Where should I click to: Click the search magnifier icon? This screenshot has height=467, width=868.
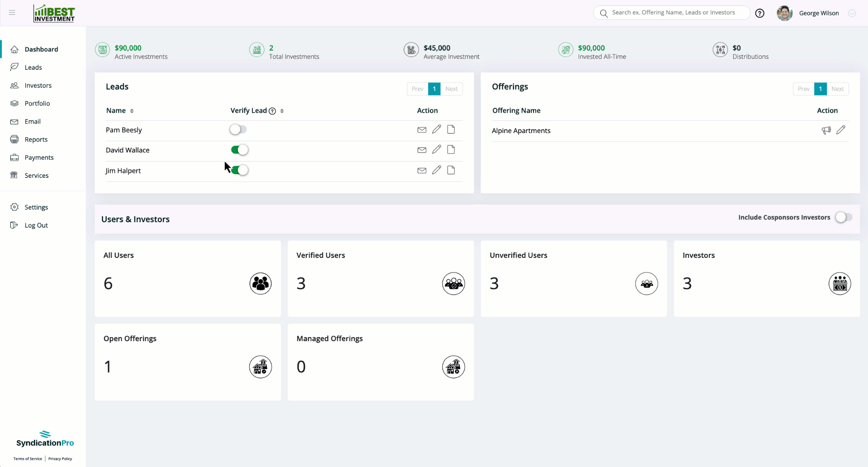pos(604,13)
